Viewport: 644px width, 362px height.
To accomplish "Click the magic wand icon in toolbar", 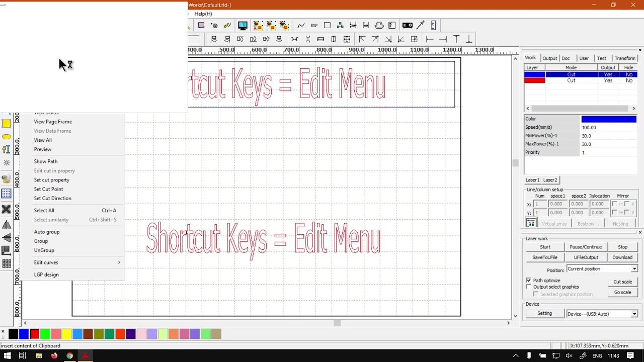I will [421, 25].
